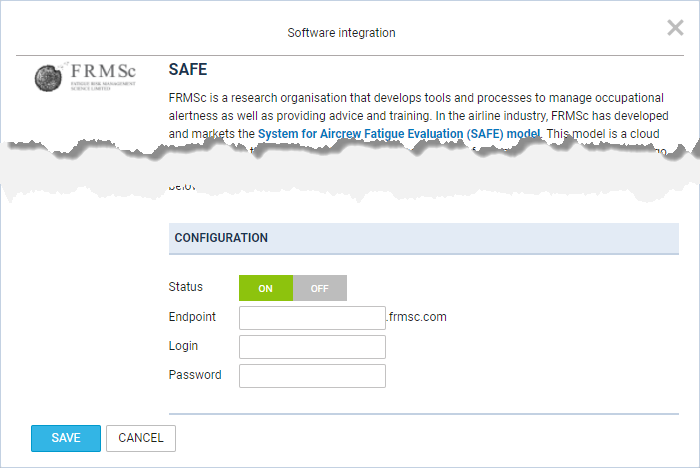Click the SAFE heading
The image size is (700, 468).
(x=188, y=70)
